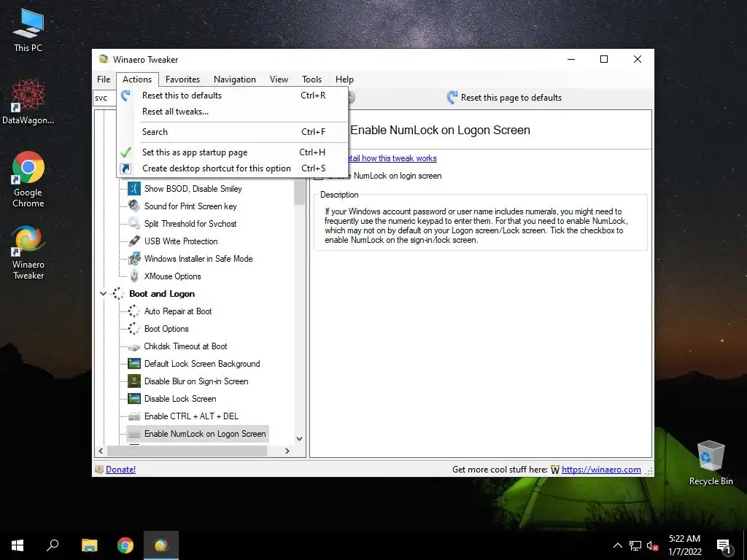Image resolution: width=747 pixels, height=560 pixels.
Task: Open the Navigation menu
Action: pyautogui.click(x=234, y=79)
